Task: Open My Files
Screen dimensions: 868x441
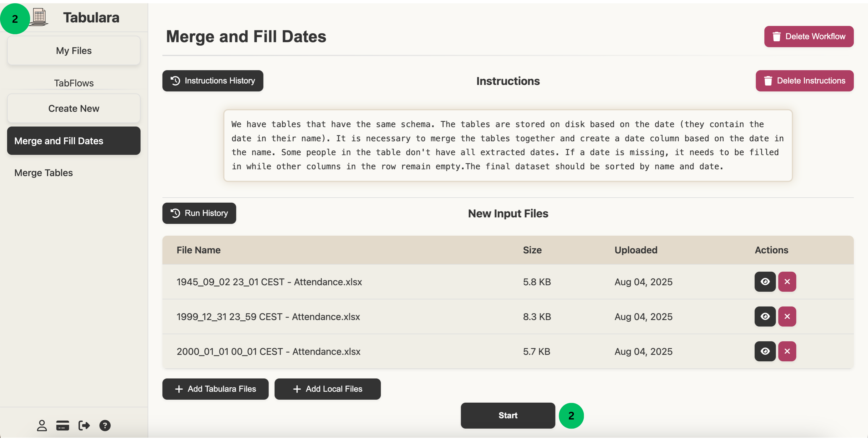Action: [74, 50]
